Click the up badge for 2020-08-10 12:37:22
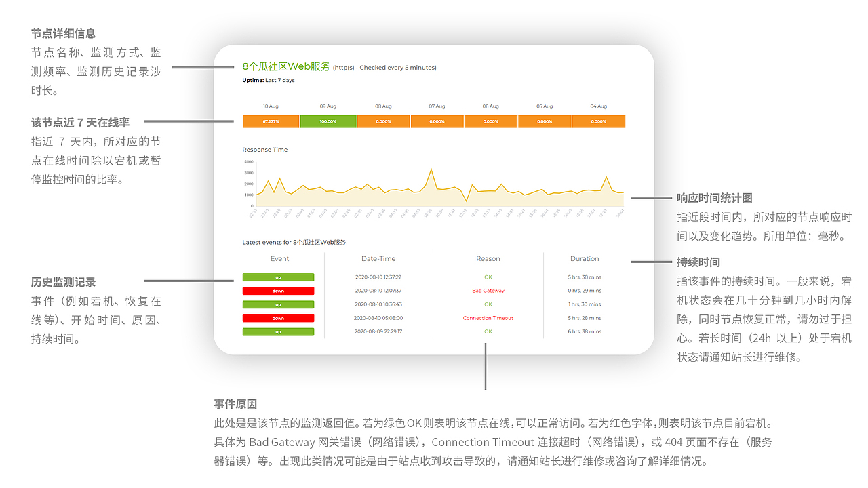Viewport: 868px width, 488px height. pyautogui.click(x=278, y=277)
